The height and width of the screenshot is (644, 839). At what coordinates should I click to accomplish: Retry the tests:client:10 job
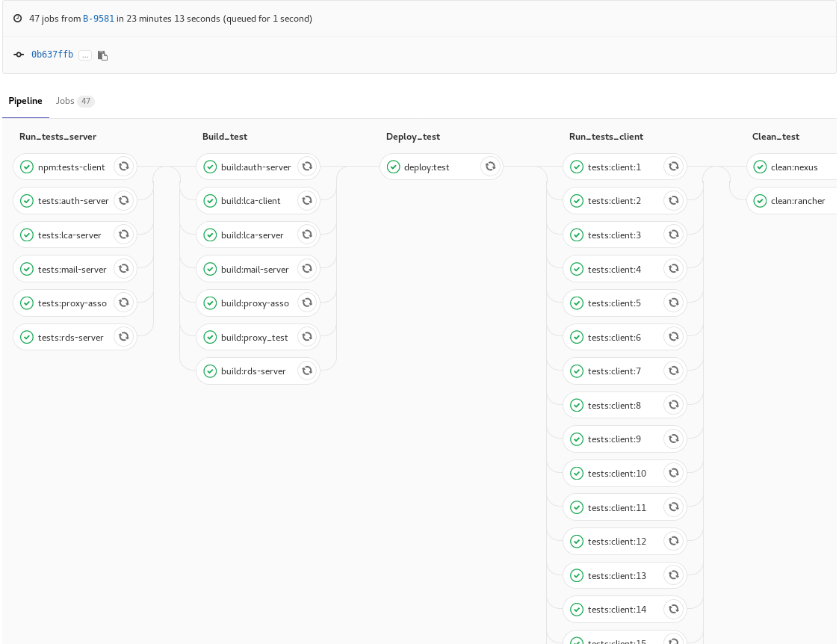click(x=673, y=473)
